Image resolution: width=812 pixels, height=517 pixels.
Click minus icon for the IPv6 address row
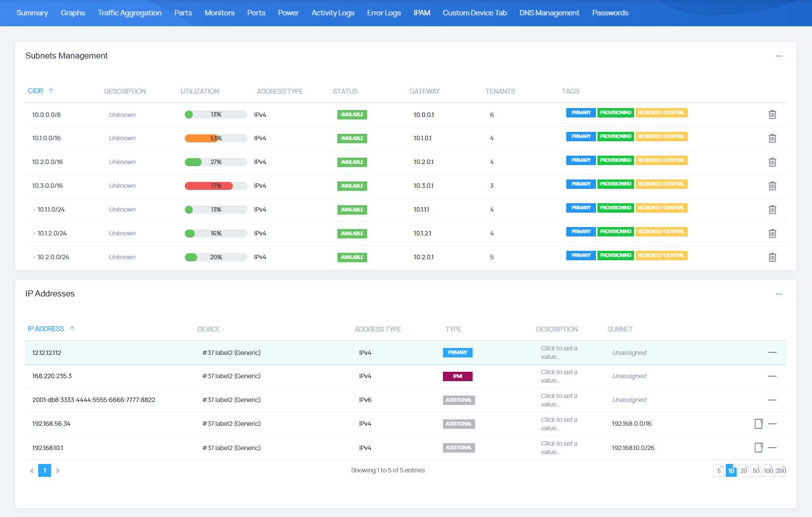pos(772,400)
